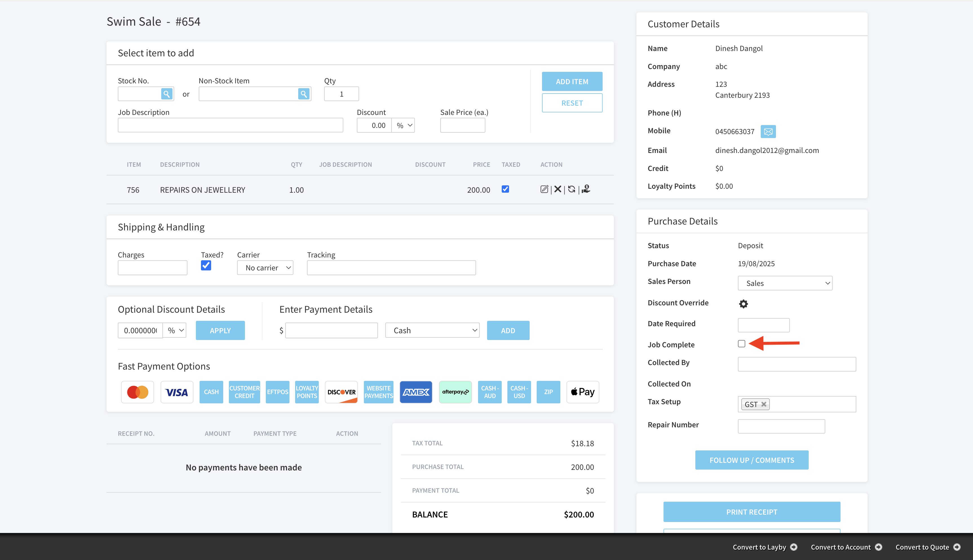Choose the Mastercard fast payment icon
This screenshot has height=560, width=973.
[137, 392]
